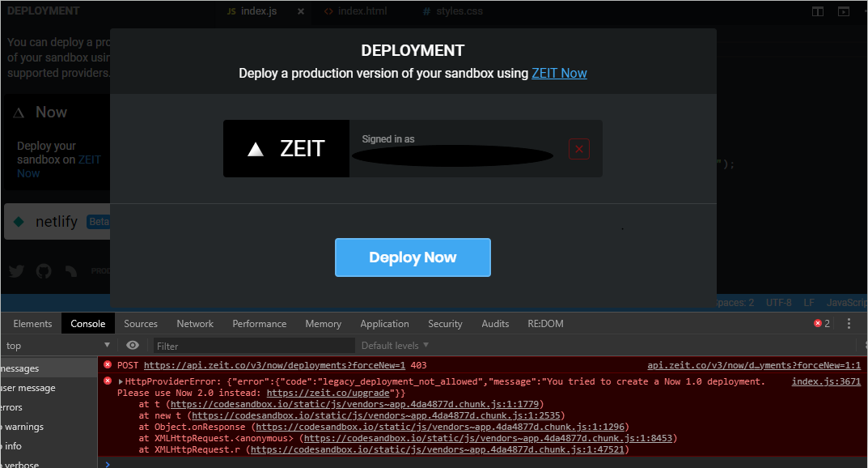
Task: Expand the netlify deployment section
Action: pos(57,222)
